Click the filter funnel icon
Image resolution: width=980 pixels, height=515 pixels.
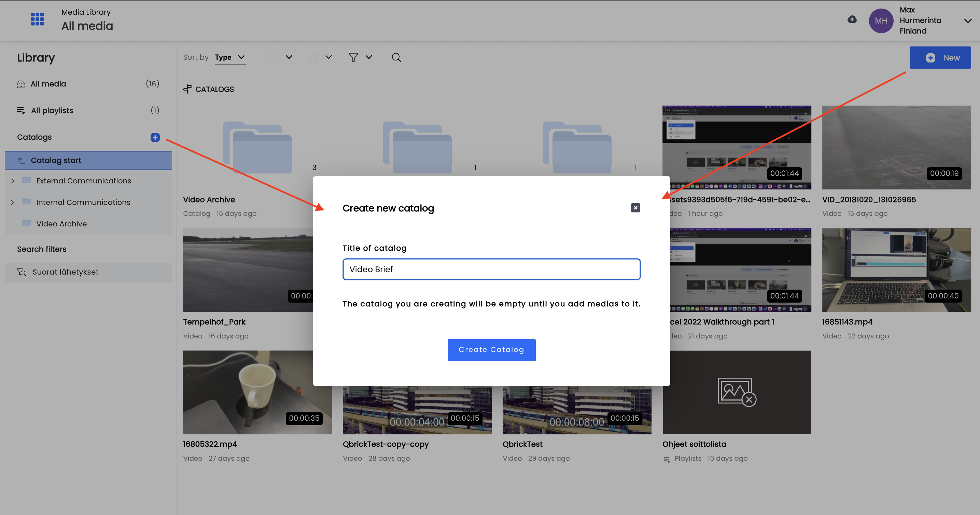point(353,57)
